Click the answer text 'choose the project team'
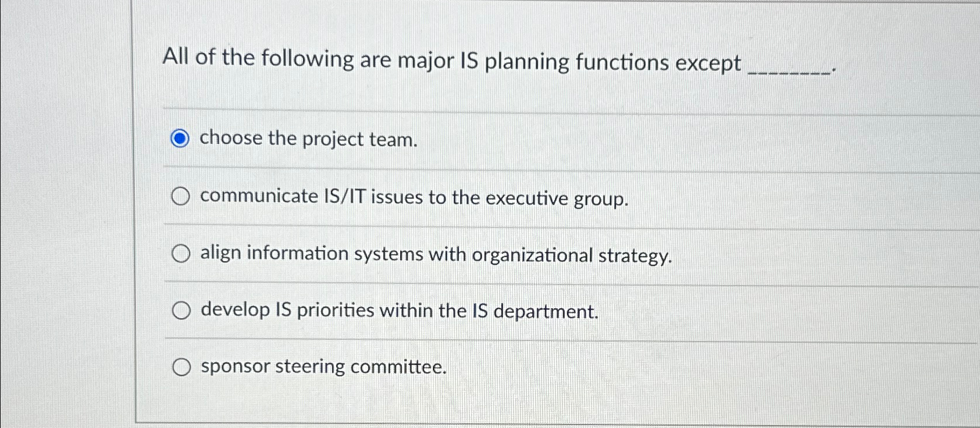Image resolution: width=980 pixels, height=428 pixels. pyautogui.click(x=307, y=139)
